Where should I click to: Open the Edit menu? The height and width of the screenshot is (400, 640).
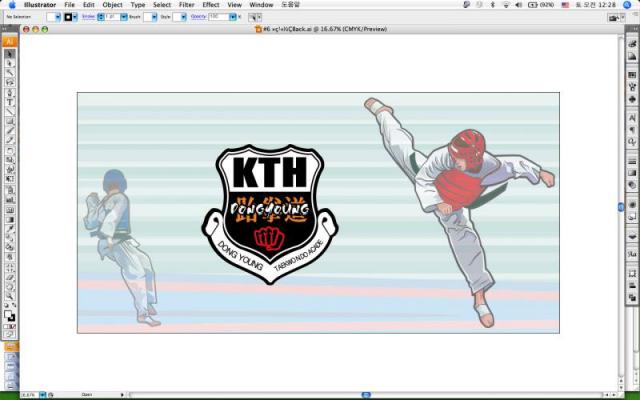coord(89,4)
